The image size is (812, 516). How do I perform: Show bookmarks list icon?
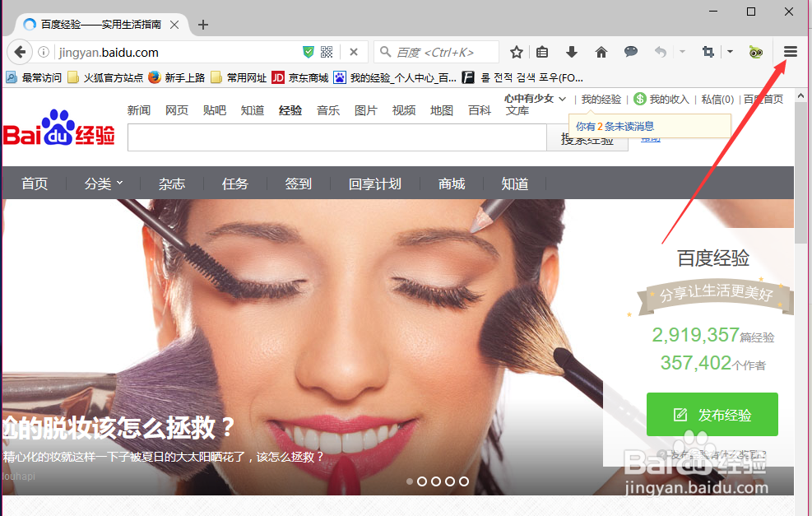click(542, 52)
